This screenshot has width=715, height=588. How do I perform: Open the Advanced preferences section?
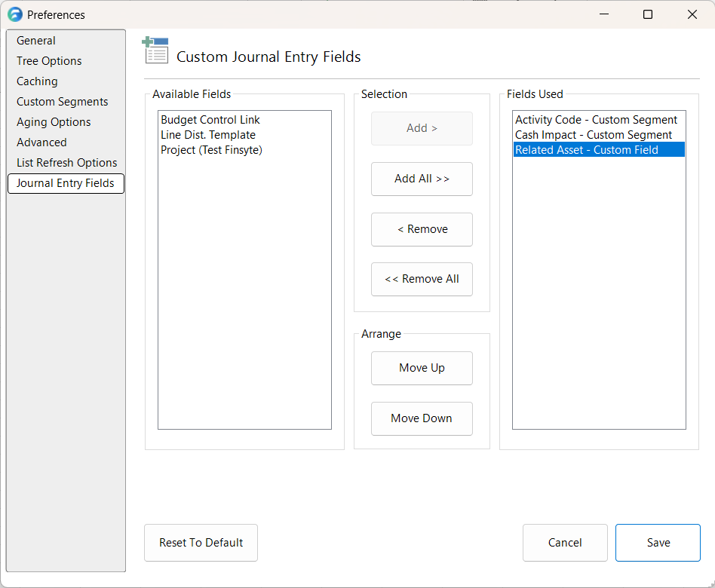coord(41,142)
